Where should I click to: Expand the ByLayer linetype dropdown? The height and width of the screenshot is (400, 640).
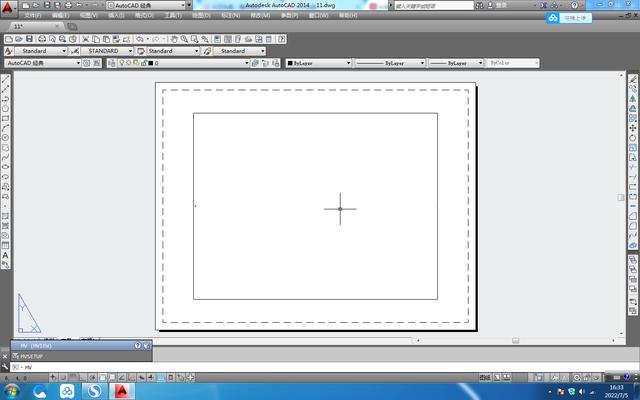(x=419, y=63)
